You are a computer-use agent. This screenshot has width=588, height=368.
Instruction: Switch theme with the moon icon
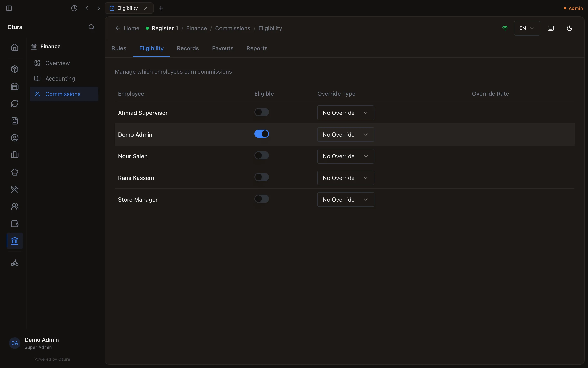click(x=570, y=28)
